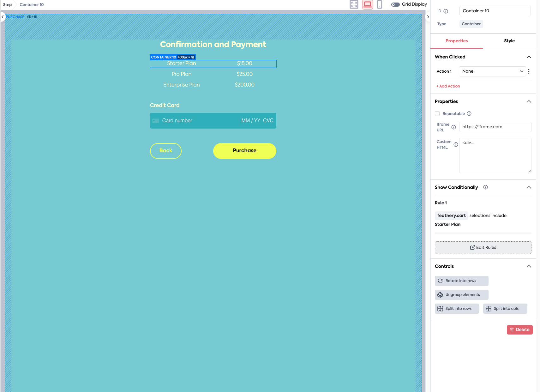Image resolution: width=540 pixels, height=392 pixels.
Task: Click info icon next to Iframe URL
Action: [x=453, y=127]
